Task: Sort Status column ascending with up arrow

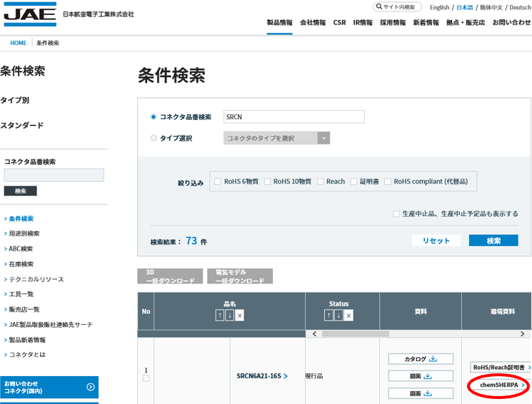Action: (328, 315)
